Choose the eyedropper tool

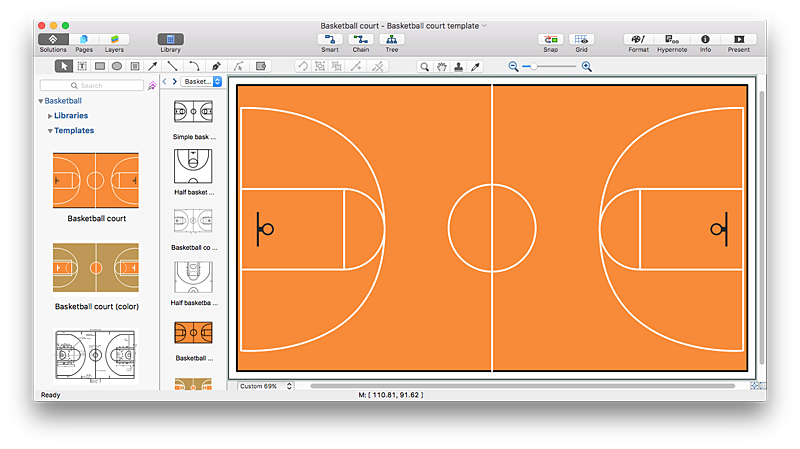pyautogui.click(x=475, y=66)
